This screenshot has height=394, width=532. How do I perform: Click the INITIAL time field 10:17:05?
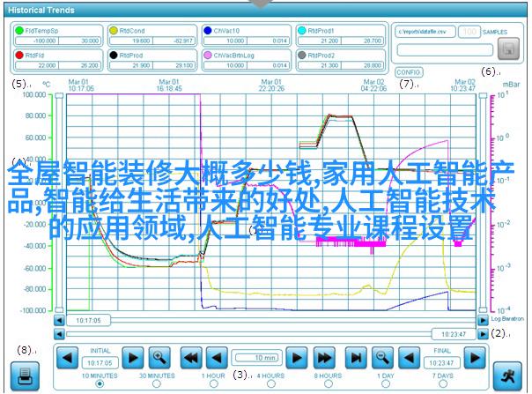[x=100, y=363]
